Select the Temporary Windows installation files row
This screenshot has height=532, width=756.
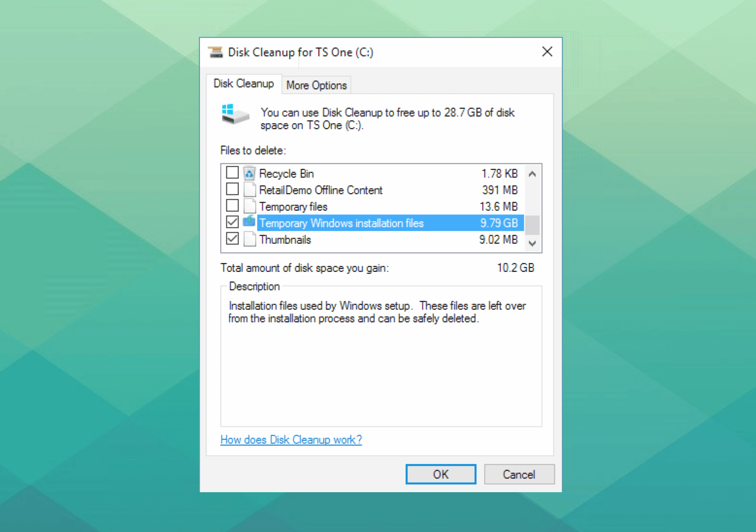(x=372, y=223)
